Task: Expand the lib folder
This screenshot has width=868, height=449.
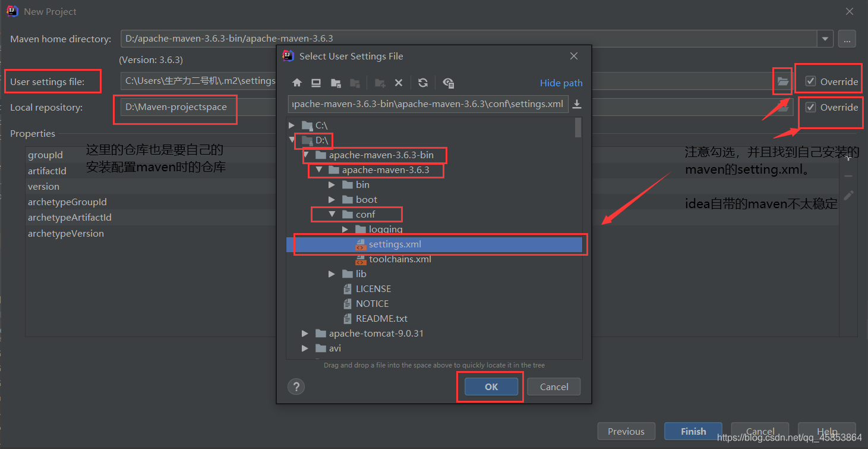Action: point(332,274)
